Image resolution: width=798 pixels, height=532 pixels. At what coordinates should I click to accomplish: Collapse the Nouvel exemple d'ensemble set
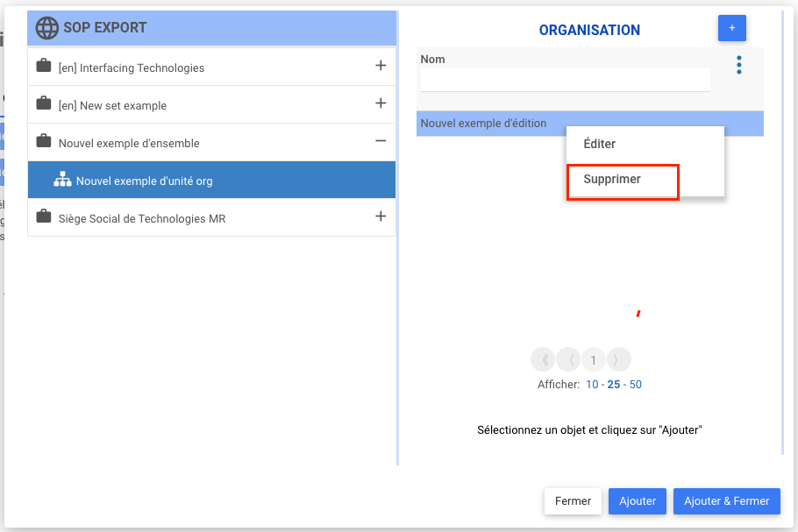pos(381,141)
